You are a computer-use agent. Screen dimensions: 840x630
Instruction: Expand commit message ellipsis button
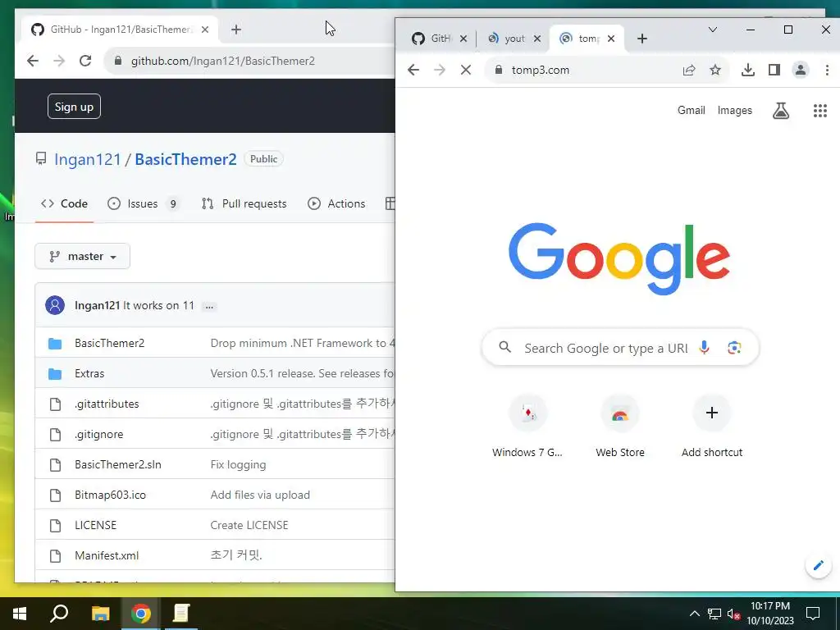[209, 307]
